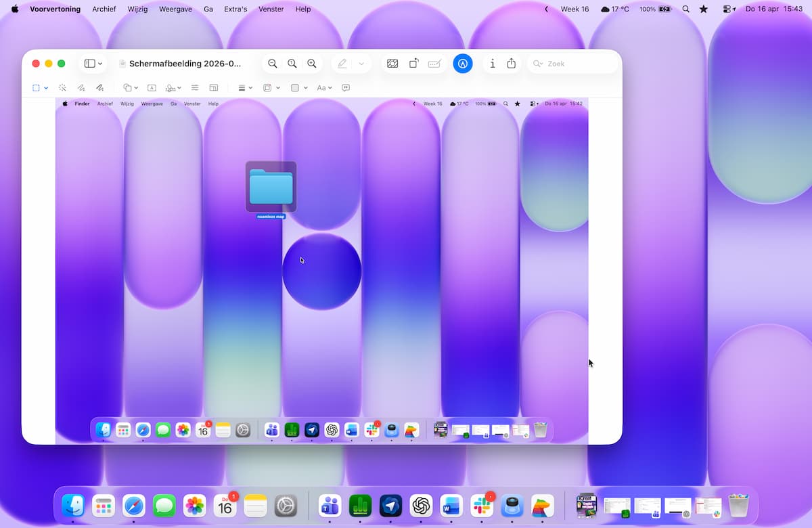The width and height of the screenshot is (812, 528).
Task: Click the date and time Do 16 apr
Action: coord(773,9)
